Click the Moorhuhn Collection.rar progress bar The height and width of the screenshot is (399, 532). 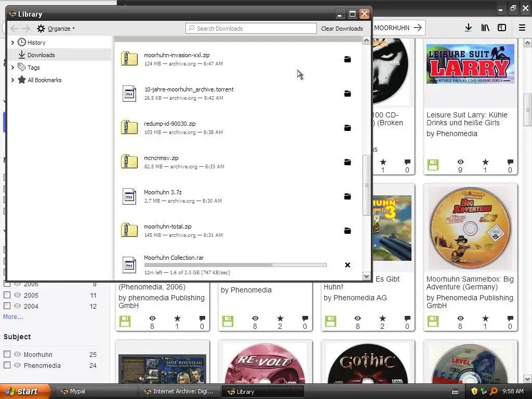coord(235,265)
